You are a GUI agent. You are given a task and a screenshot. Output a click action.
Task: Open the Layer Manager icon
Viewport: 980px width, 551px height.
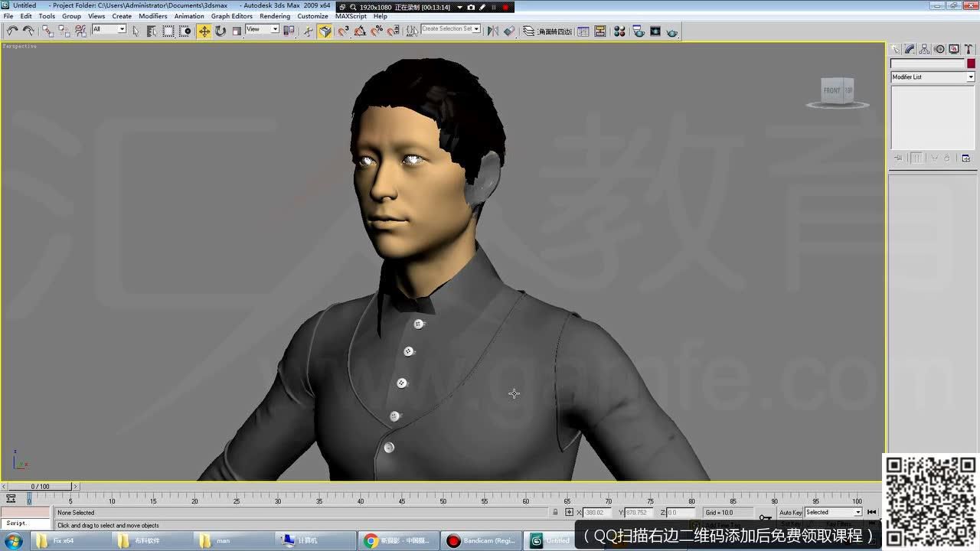coord(528,31)
